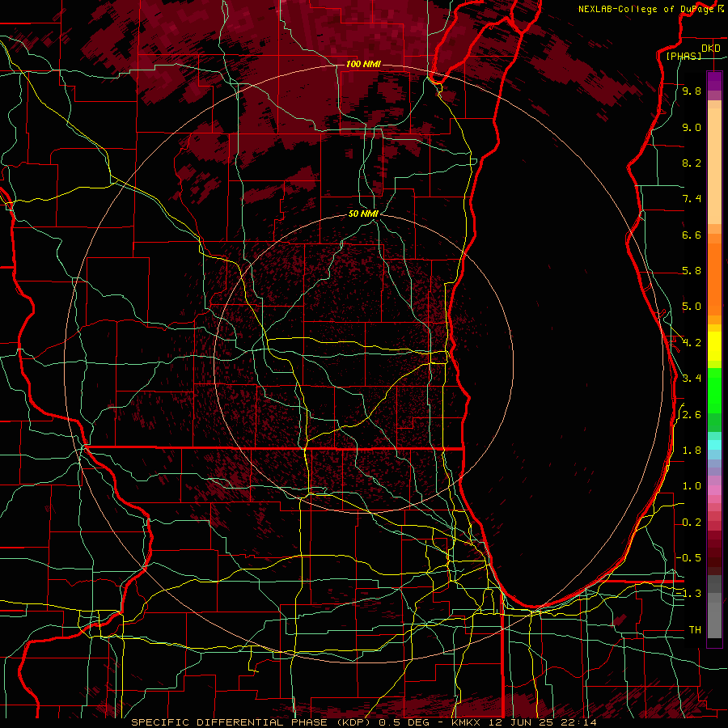
Task: Select the 9.0 value on the color scale
Action: pyautogui.click(x=692, y=128)
